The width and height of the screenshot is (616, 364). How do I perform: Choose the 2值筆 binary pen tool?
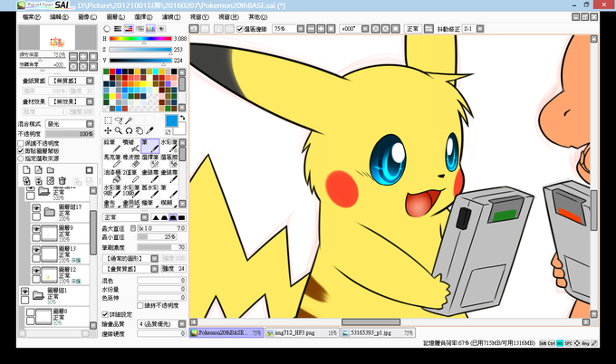click(130, 176)
